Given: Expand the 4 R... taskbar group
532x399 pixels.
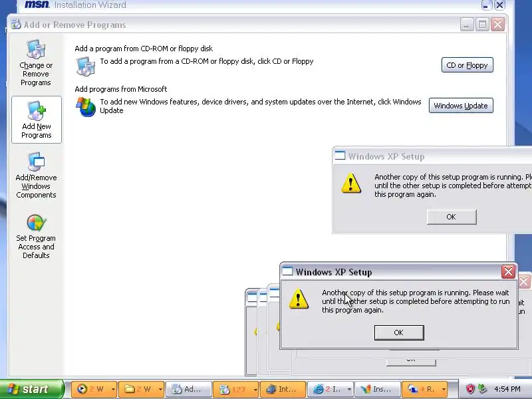Looking at the screenshot, I should point(425,389).
